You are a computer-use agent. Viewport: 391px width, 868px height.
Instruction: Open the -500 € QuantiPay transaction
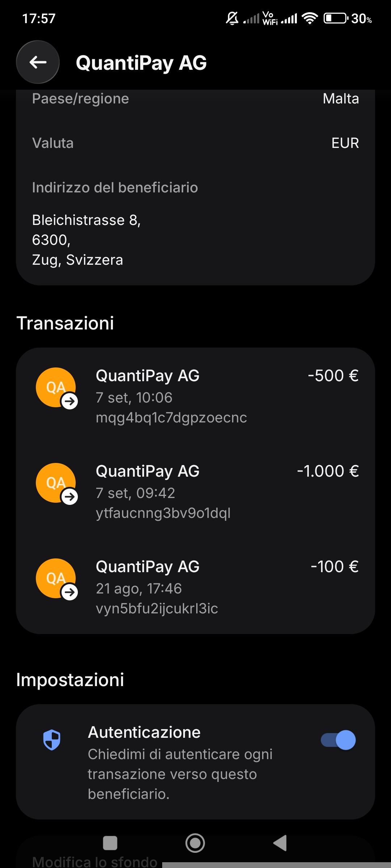[x=195, y=396]
